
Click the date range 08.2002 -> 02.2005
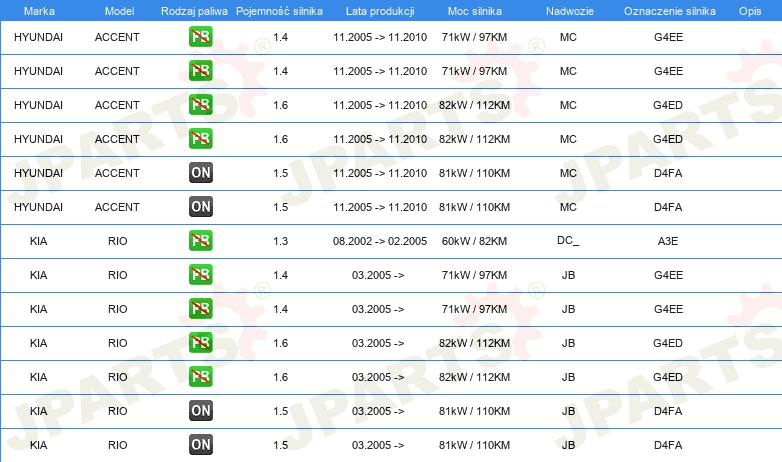tap(380, 241)
